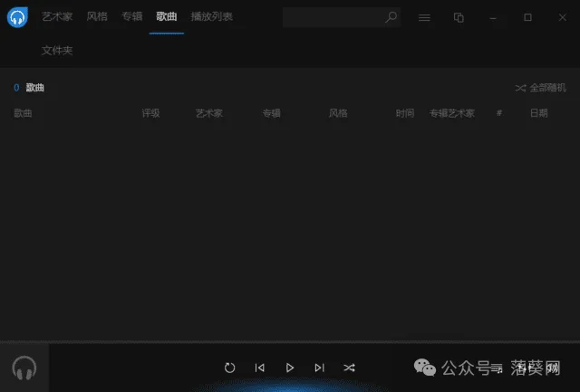
Task: Sort by 专辑 column header
Action: click(272, 113)
